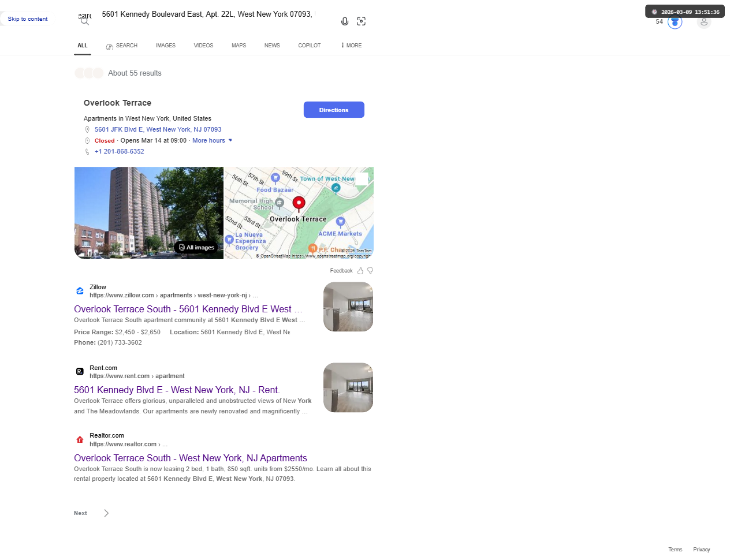Click the Rent.com favicon

[80, 372]
